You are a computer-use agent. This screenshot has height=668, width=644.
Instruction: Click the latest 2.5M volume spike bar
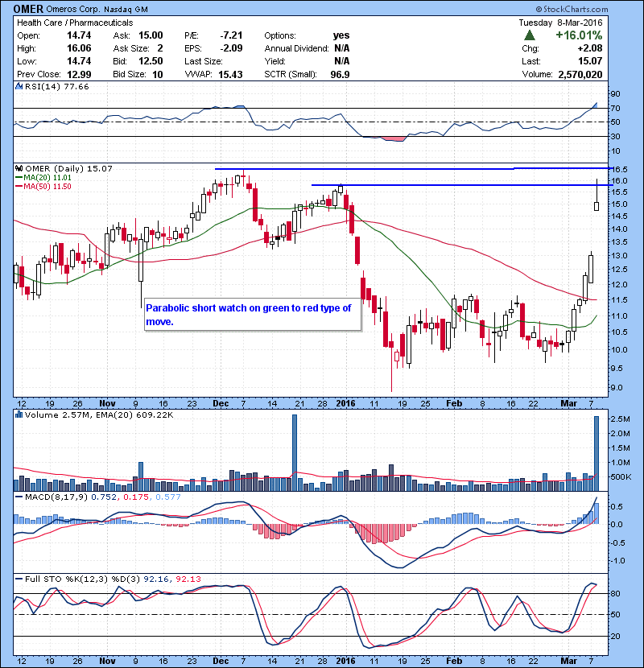(597, 453)
